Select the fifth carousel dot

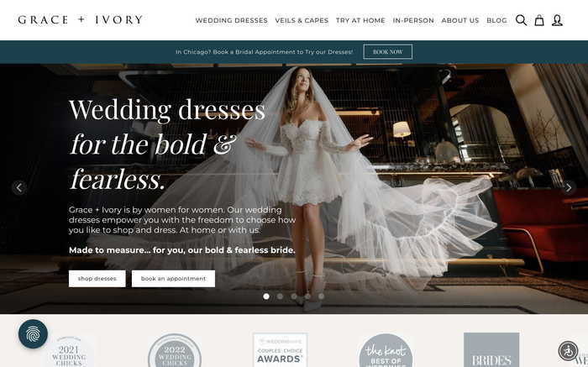[322, 296]
